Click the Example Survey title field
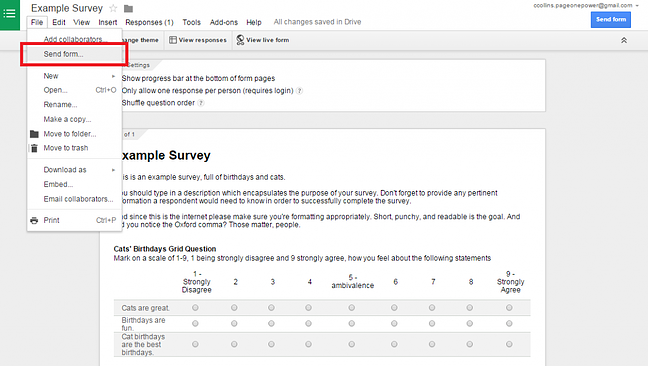Image resolution: width=648 pixels, height=366 pixels. [67, 8]
